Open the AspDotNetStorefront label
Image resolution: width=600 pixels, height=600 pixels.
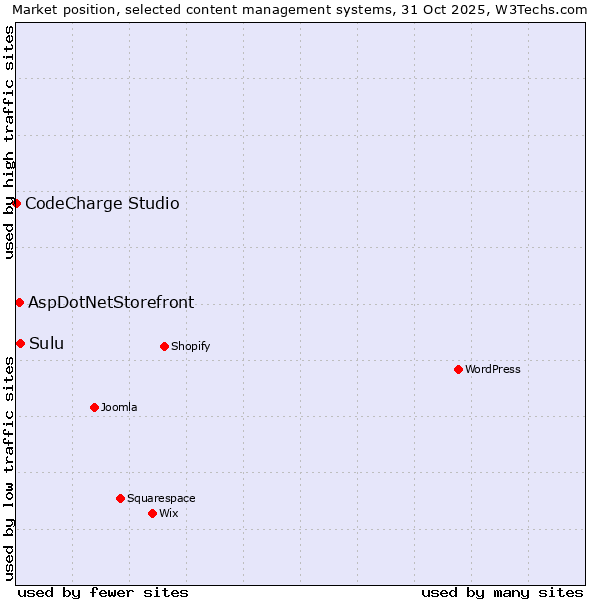click(x=111, y=302)
